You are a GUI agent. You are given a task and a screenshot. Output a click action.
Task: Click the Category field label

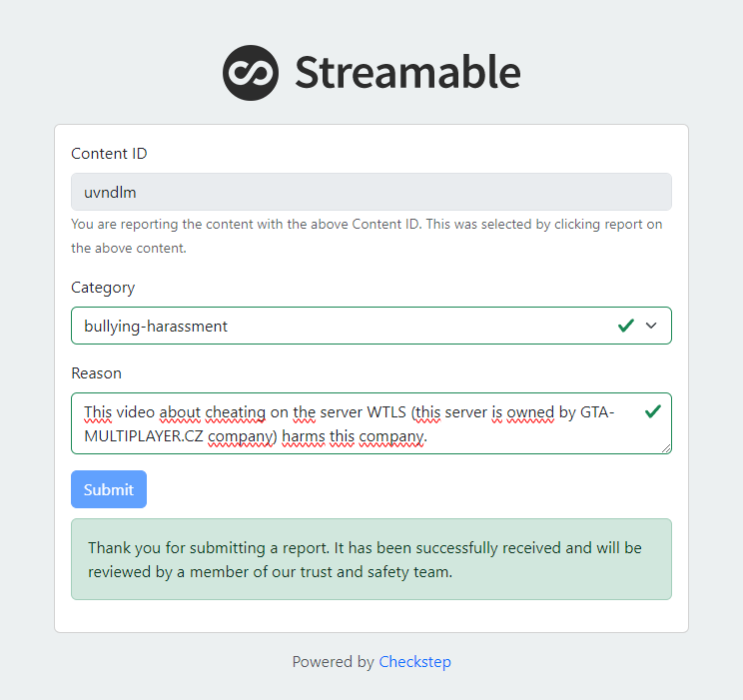103,288
